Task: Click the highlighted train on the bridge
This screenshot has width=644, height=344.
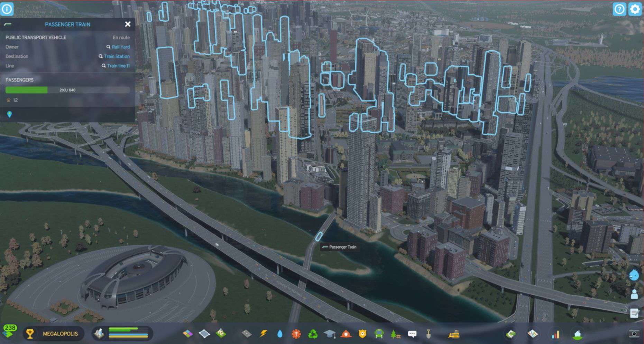Action: [319, 237]
